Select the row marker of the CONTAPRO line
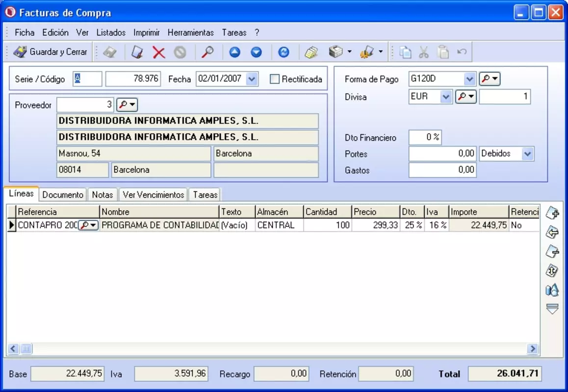This screenshot has height=392, width=568. (x=12, y=225)
